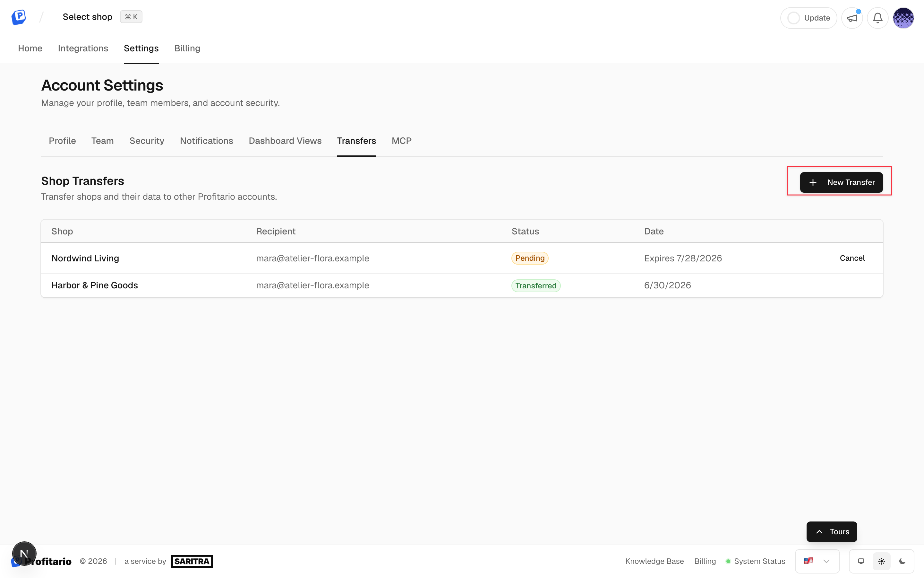Click Harbor & Pine Goods recipient email

point(312,285)
